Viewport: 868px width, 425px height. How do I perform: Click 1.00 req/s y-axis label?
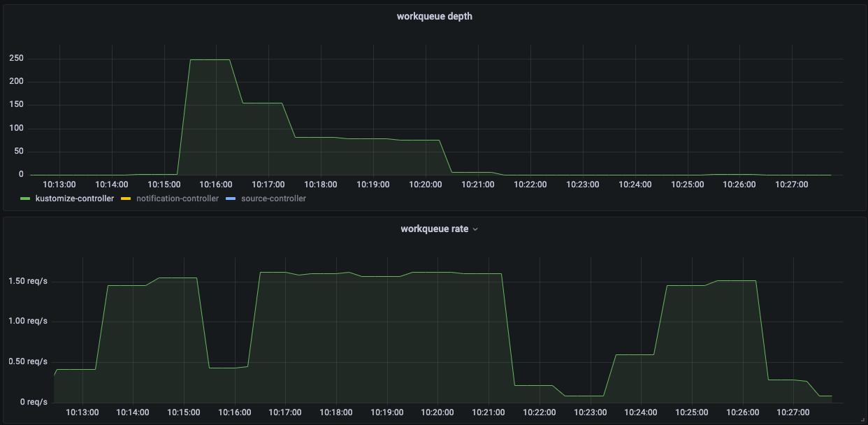28,321
